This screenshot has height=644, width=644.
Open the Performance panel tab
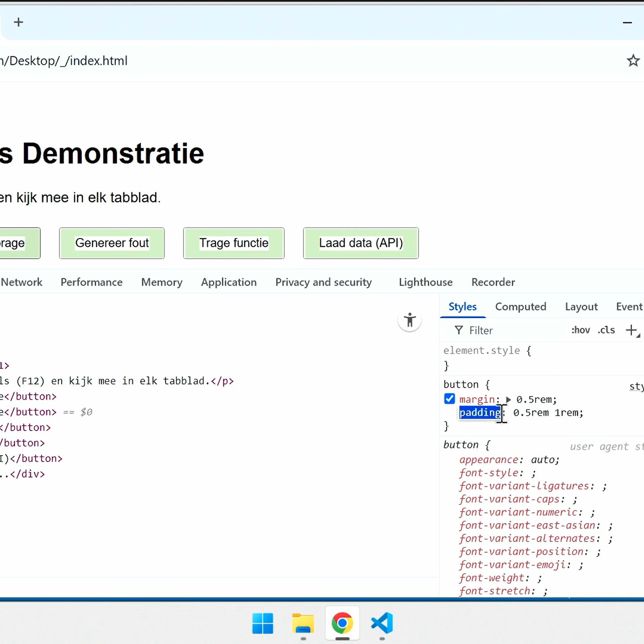pyautogui.click(x=92, y=282)
